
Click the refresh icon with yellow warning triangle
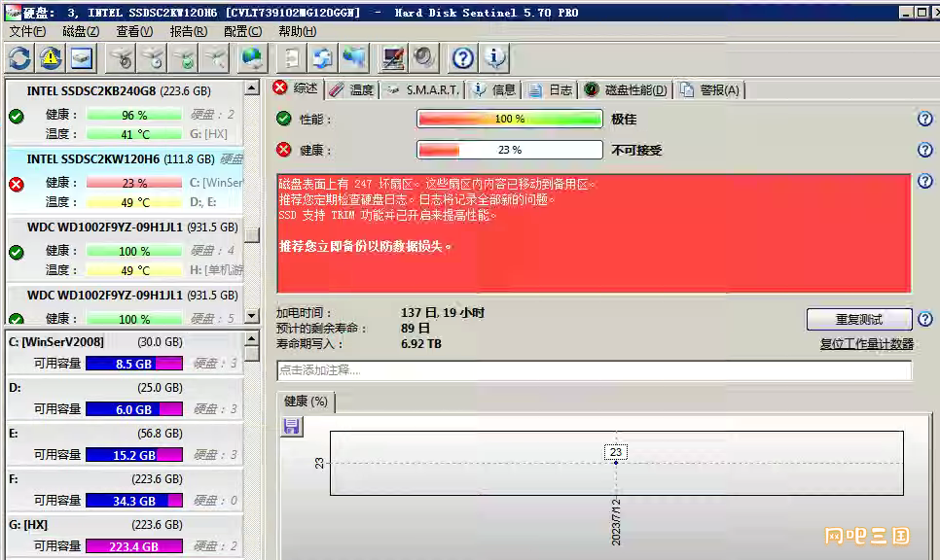(x=51, y=58)
